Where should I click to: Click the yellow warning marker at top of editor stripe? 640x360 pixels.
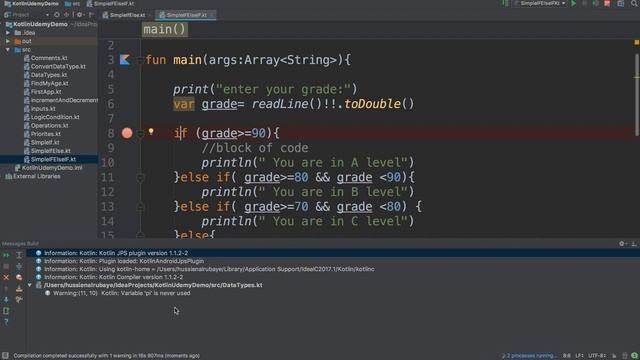636,42
